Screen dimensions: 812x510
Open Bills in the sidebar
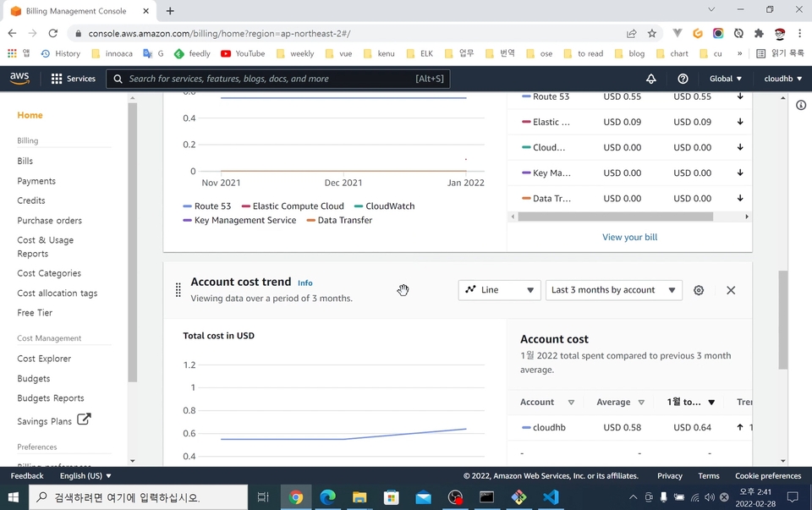tap(25, 161)
